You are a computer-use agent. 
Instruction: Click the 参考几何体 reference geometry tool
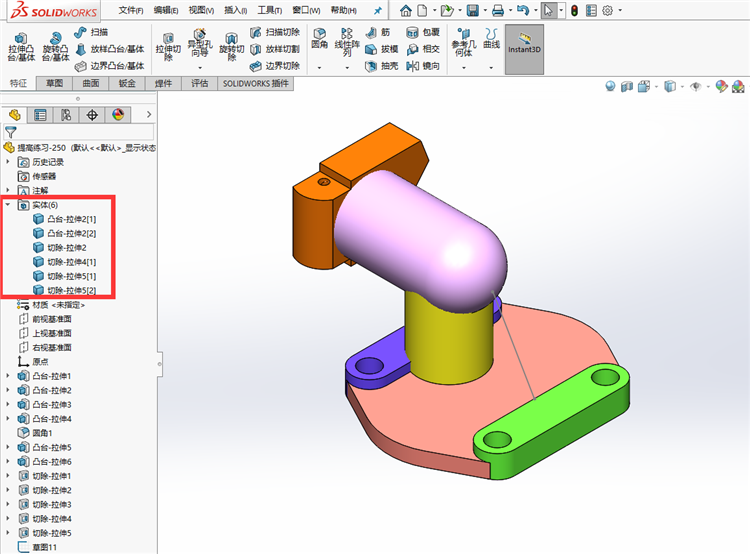464,42
